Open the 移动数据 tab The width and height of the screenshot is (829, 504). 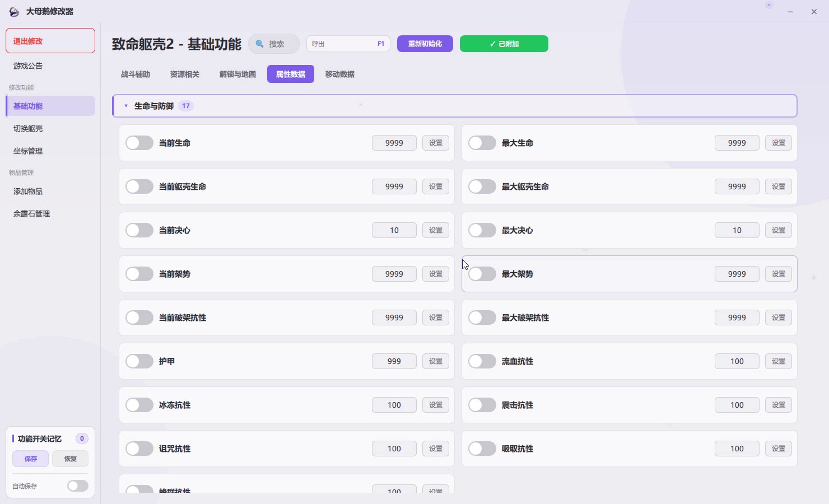340,74
